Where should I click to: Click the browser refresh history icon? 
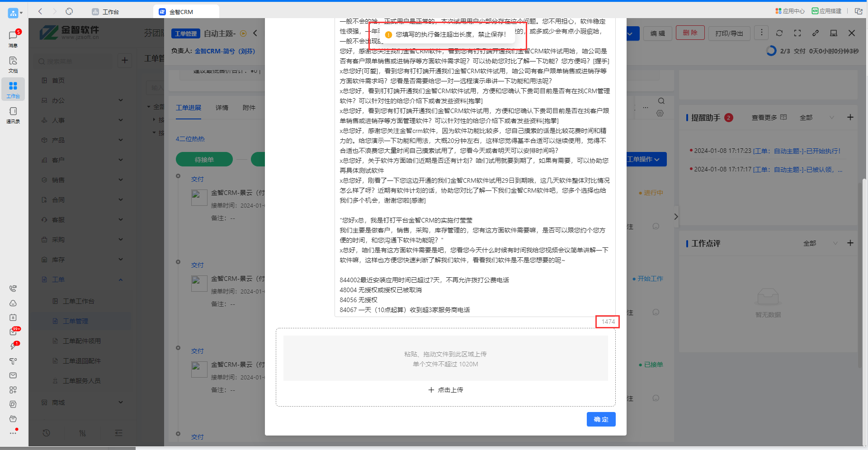(x=69, y=11)
